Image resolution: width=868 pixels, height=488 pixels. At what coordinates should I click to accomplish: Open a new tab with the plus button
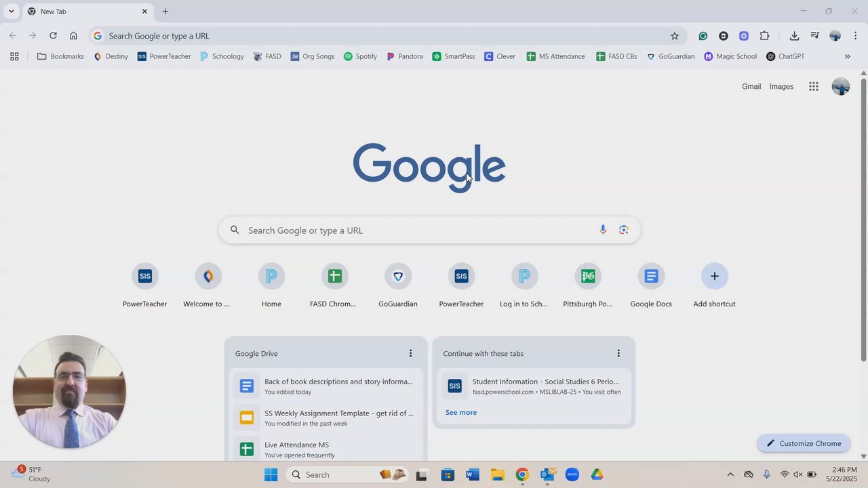click(165, 12)
